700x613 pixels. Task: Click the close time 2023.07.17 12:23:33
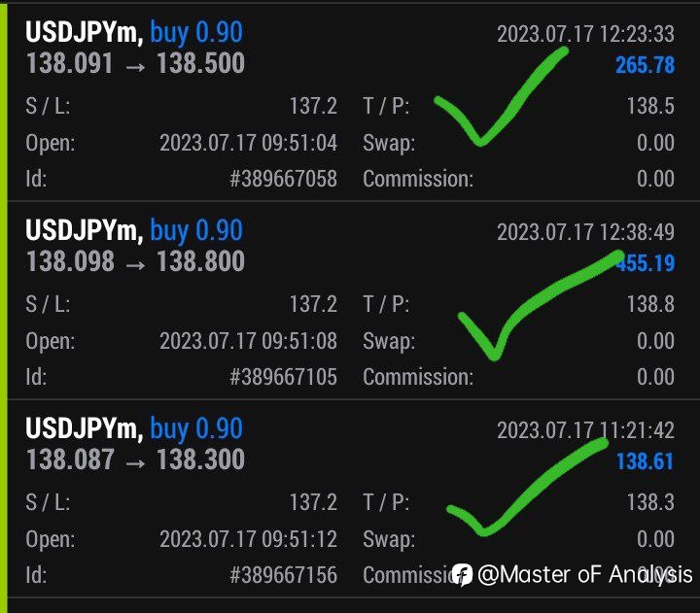(585, 34)
